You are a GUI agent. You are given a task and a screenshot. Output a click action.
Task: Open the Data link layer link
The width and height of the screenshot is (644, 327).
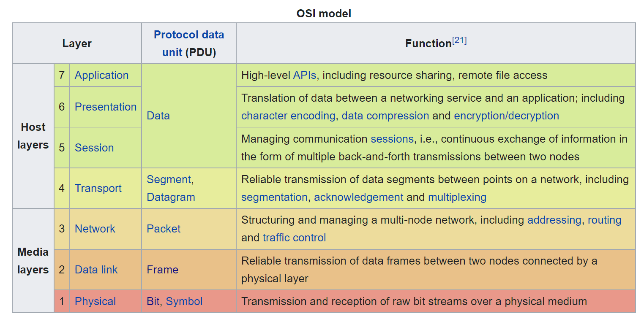coord(96,270)
